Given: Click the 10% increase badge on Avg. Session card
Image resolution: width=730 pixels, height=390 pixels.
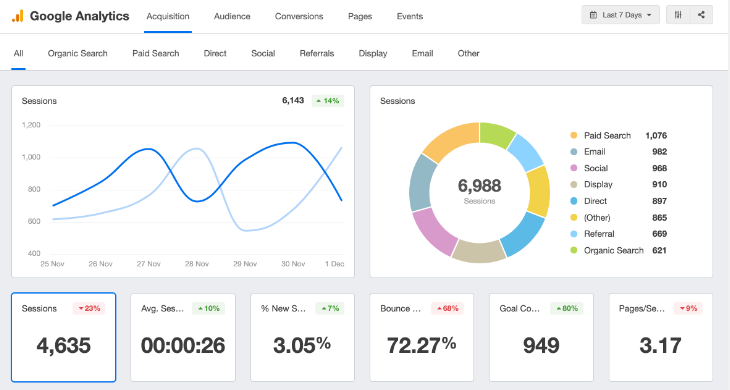Looking at the screenshot, I should pyautogui.click(x=209, y=308).
